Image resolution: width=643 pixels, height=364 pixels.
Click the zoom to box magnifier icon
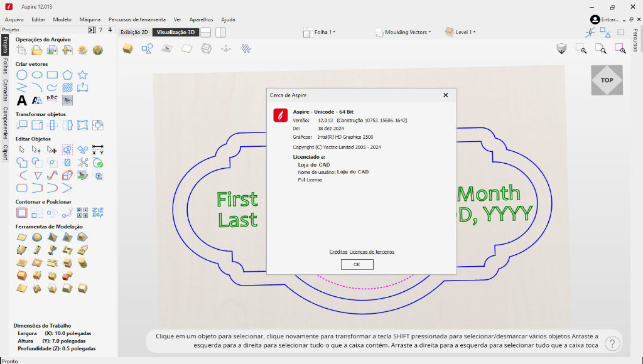[x=581, y=49]
